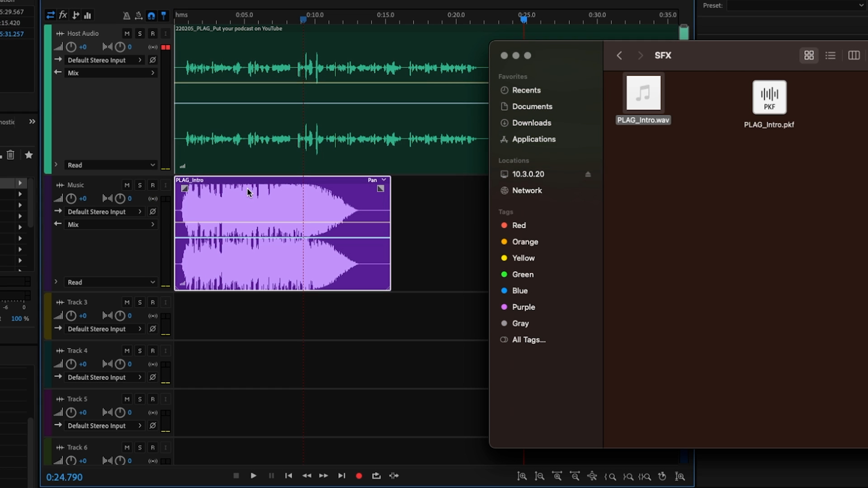Start recording with the red record button
This screenshot has width=868, height=488.
tap(359, 476)
